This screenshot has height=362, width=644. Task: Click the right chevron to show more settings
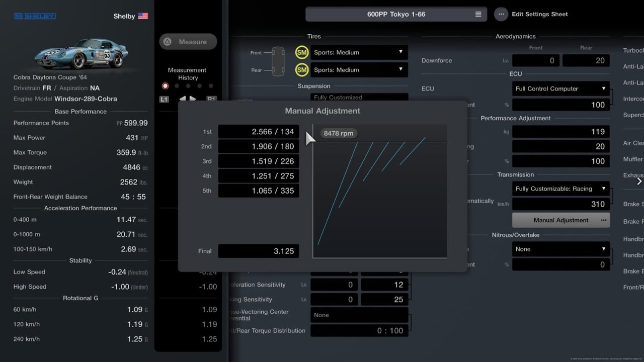(639, 181)
